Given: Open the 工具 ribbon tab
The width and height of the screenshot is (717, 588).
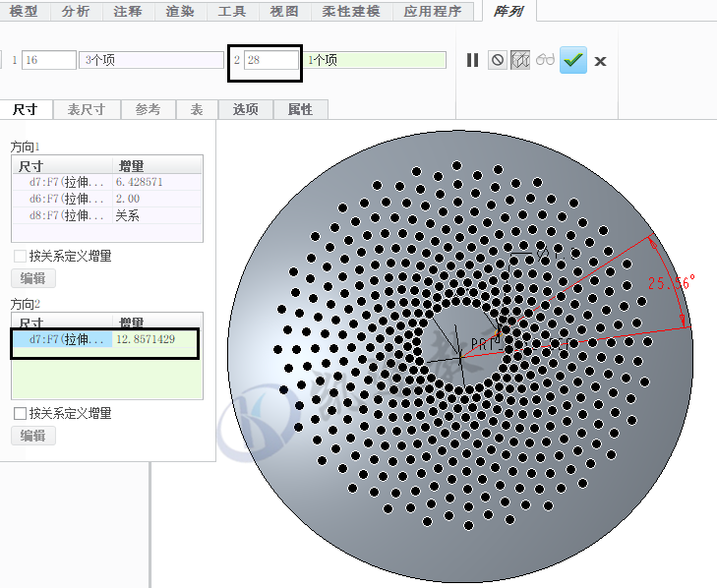Looking at the screenshot, I should [232, 11].
